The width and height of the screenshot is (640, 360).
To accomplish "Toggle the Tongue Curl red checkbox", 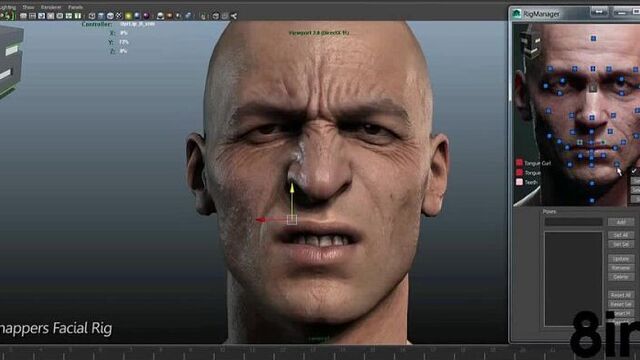I will (x=519, y=162).
